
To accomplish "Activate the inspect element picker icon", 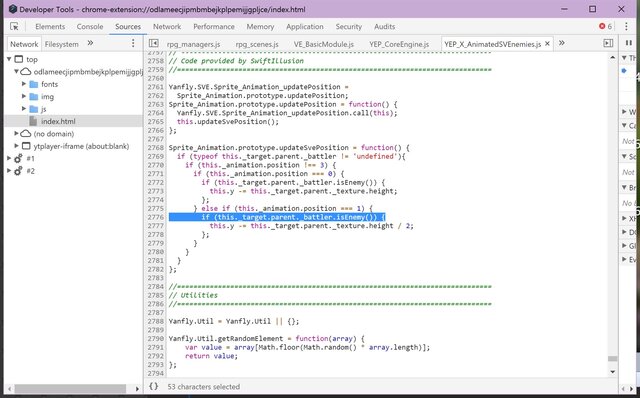I will click(x=14, y=27).
